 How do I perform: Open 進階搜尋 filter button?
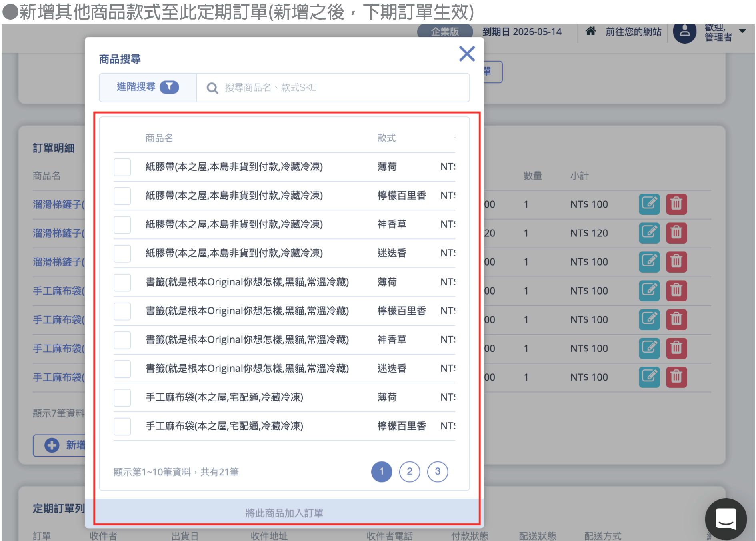point(148,87)
